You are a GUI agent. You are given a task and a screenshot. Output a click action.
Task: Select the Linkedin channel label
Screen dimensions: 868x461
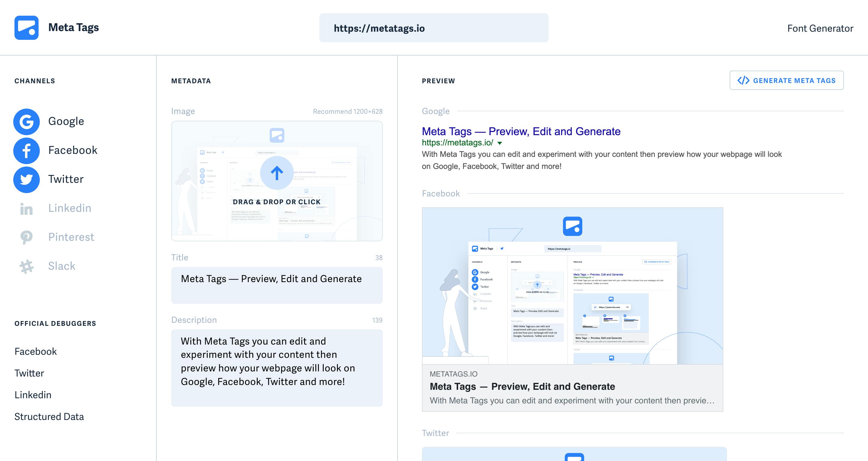70,208
